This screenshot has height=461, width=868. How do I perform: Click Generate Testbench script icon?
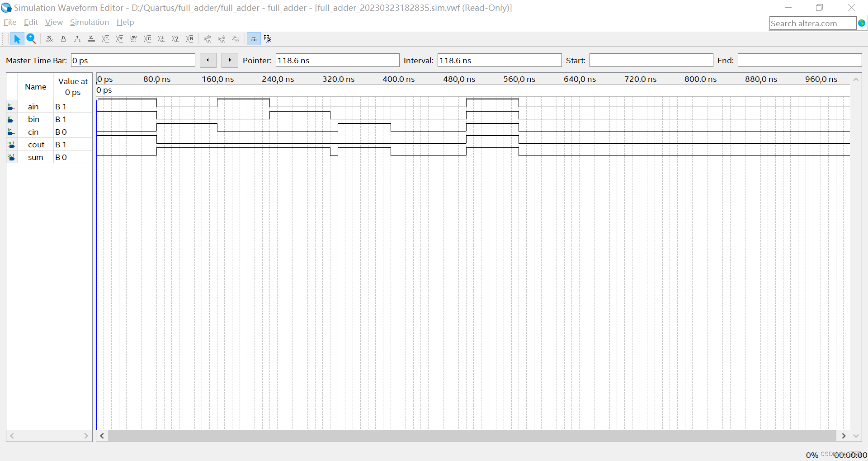pos(236,39)
